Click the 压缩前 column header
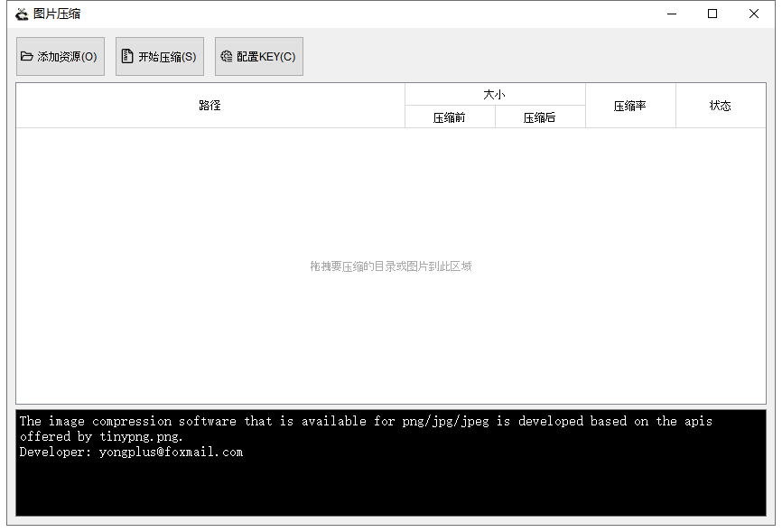 click(450, 117)
